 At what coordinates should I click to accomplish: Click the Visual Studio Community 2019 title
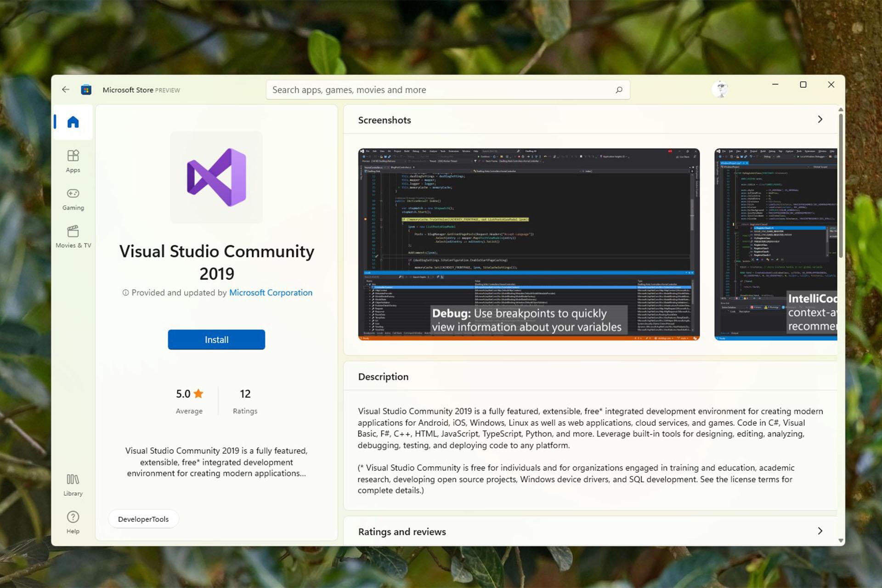(x=217, y=262)
